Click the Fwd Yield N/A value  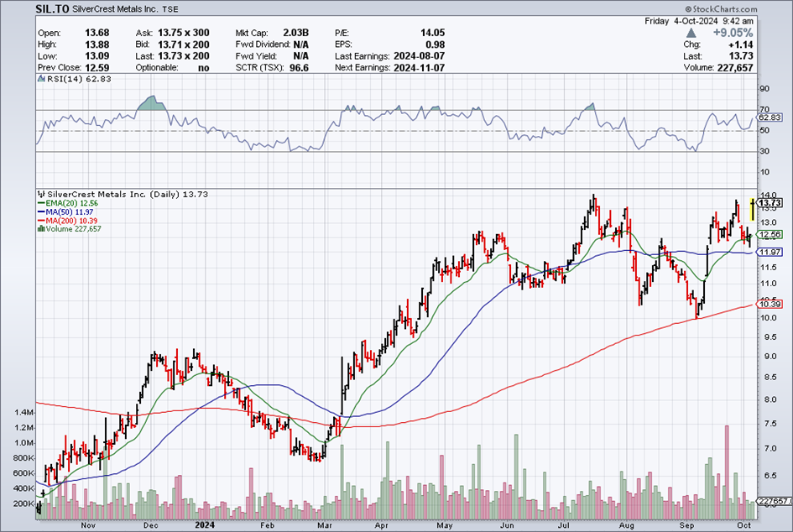click(301, 56)
